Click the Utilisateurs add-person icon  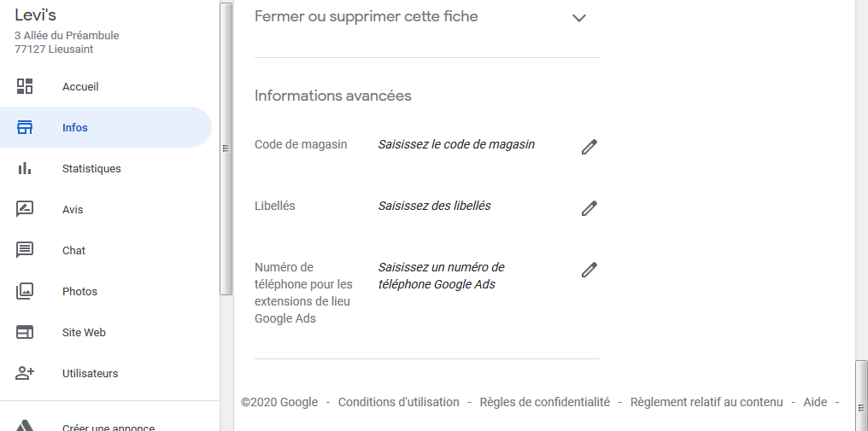25,373
